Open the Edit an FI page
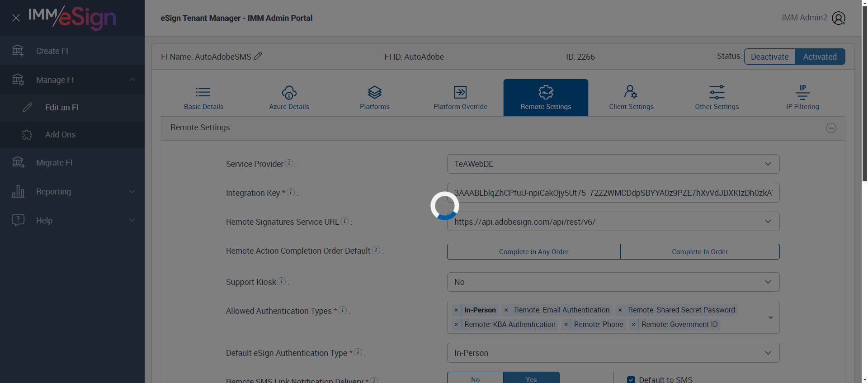This screenshot has height=383, width=868. pos(72,107)
